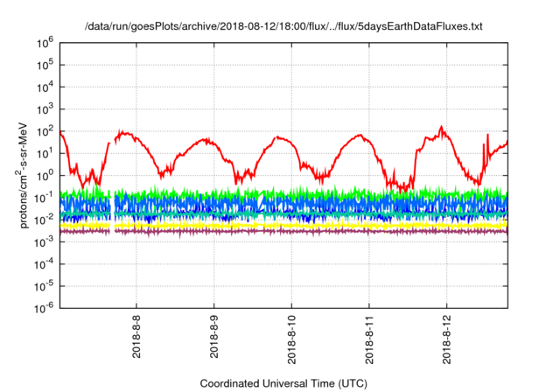
Task: Click the 10^-5 y-axis tick label
Action: (x=44, y=287)
